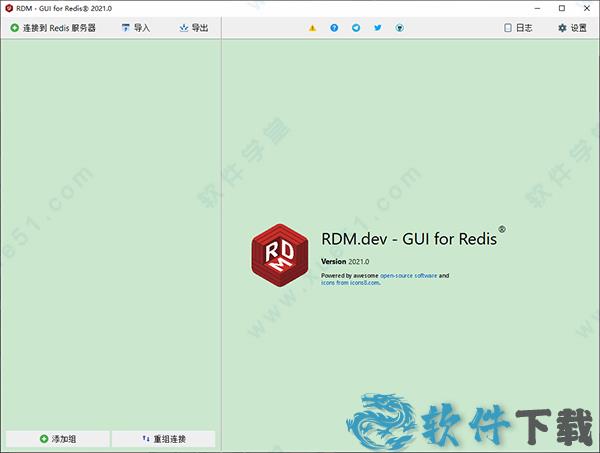Click the 导出 export button
This screenshot has width=600, height=453.
(194, 28)
